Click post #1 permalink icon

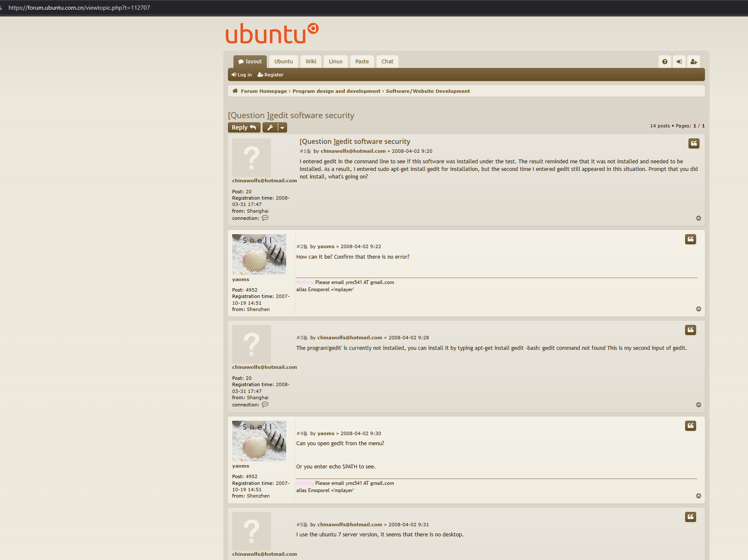click(309, 151)
